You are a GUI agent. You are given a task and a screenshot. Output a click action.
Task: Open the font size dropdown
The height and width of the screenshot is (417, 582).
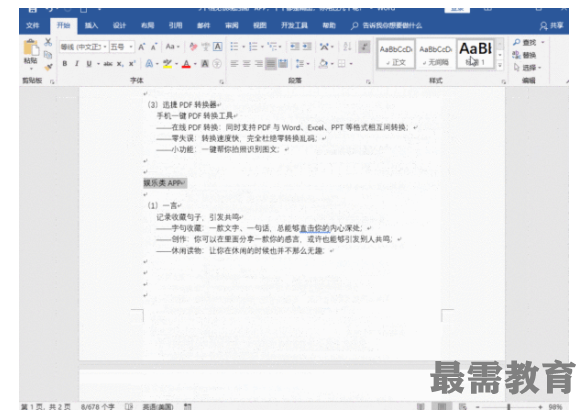click(131, 47)
